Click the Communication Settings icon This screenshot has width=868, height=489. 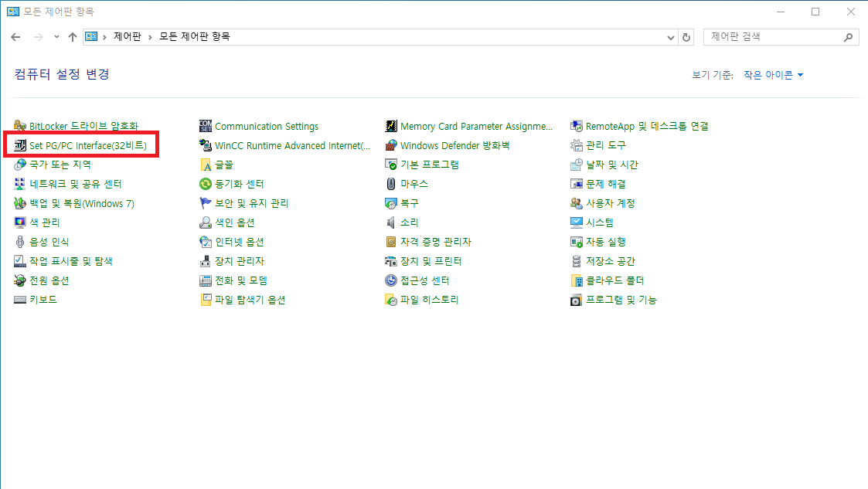pyautogui.click(x=206, y=126)
